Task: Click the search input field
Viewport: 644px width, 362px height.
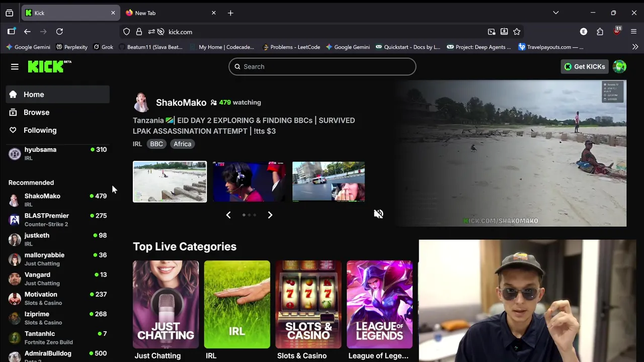Action: tap(322, 66)
